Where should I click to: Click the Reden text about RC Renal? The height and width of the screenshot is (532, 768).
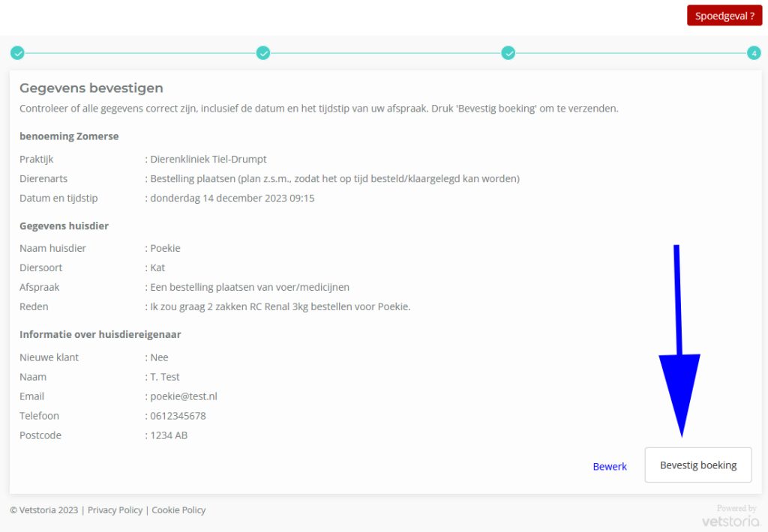tap(280, 306)
